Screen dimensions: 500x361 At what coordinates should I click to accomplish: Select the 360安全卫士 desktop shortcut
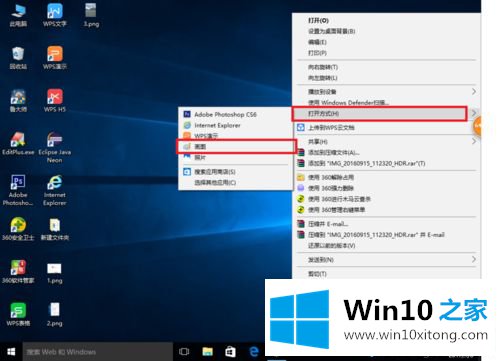18,228
